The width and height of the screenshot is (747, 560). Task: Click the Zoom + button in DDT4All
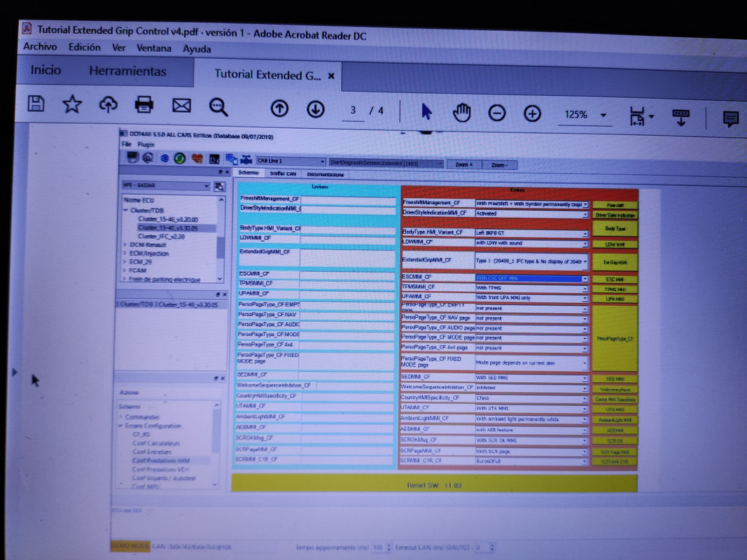pos(463,164)
